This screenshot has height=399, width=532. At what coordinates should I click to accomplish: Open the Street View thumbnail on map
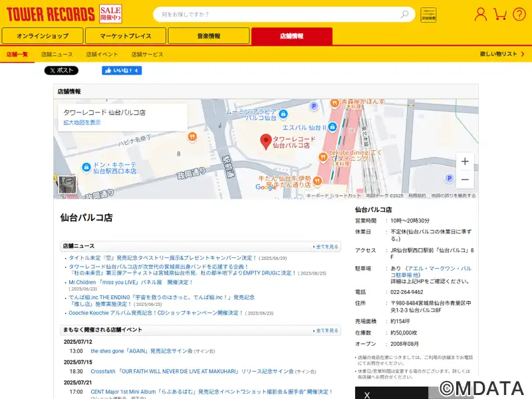coord(67,185)
